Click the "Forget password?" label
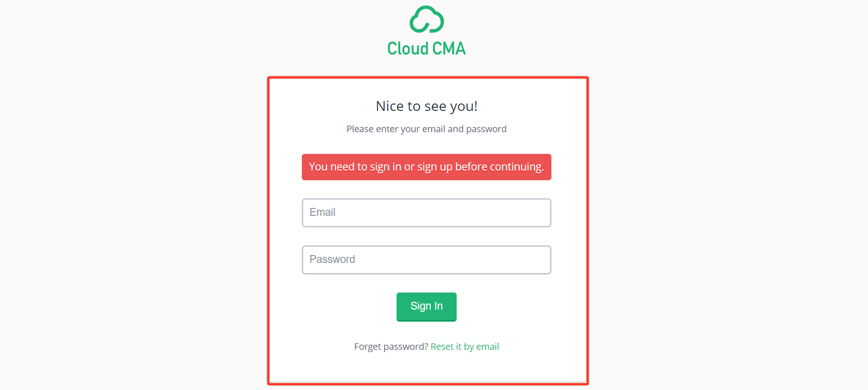Screen dimensions: 868x390 (x=391, y=347)
